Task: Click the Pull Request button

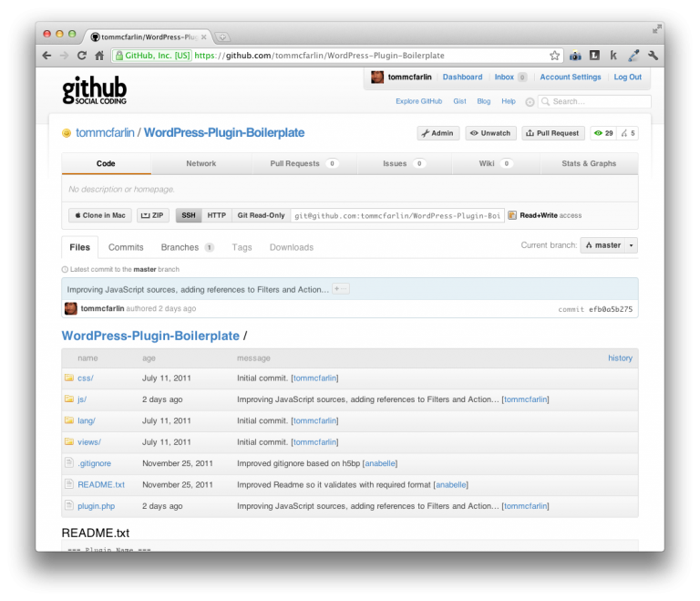Action: point(553,133)
